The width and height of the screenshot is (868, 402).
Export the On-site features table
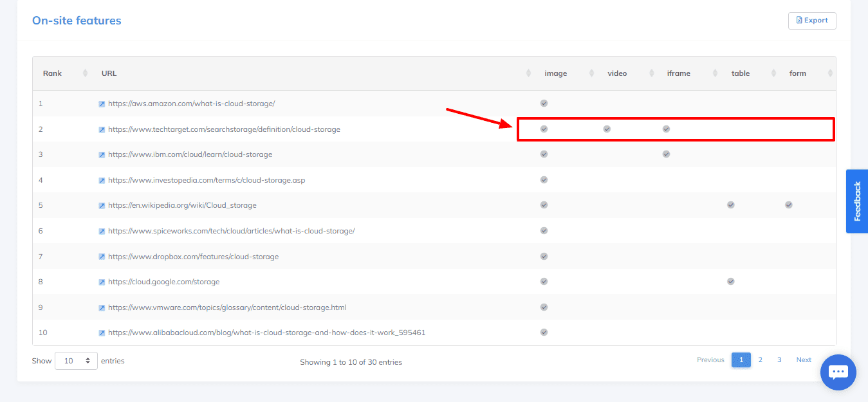click(x=812, y=21)
